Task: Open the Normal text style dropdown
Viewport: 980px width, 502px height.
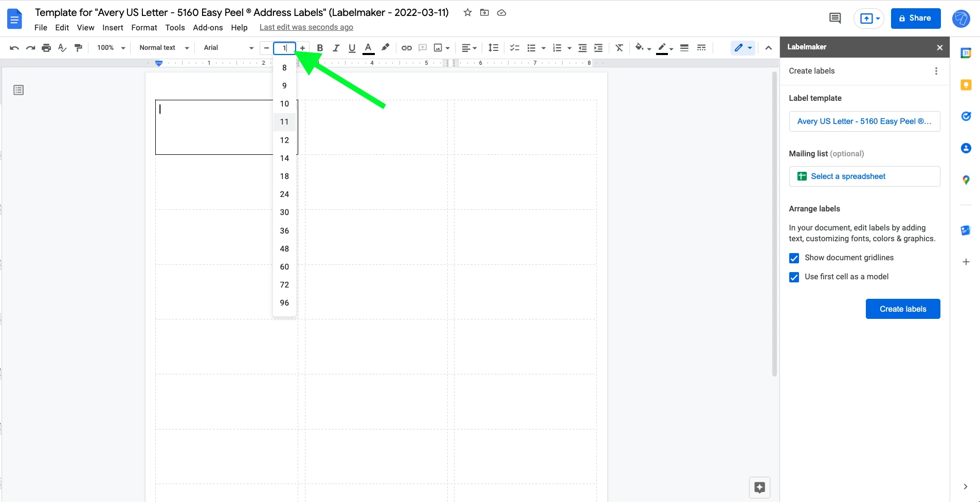Action: 164,48
